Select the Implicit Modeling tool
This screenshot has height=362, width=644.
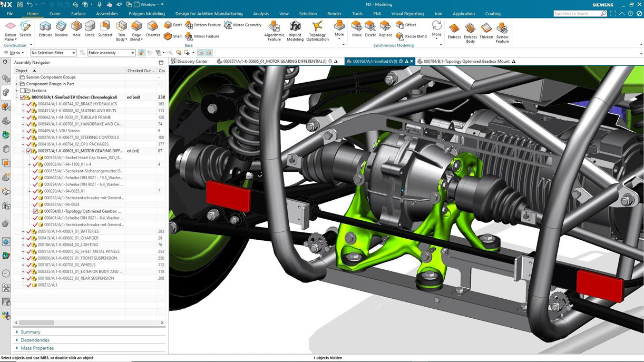(x=295, y=31)
